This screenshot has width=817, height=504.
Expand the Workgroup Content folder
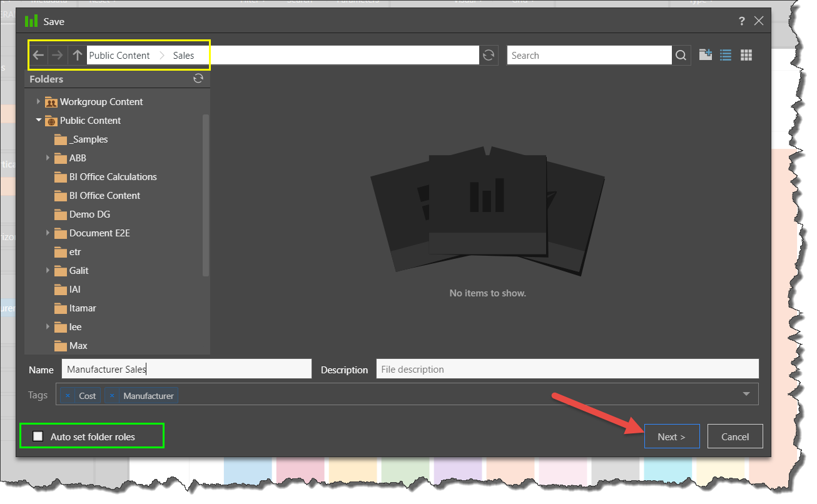(39, 101)
